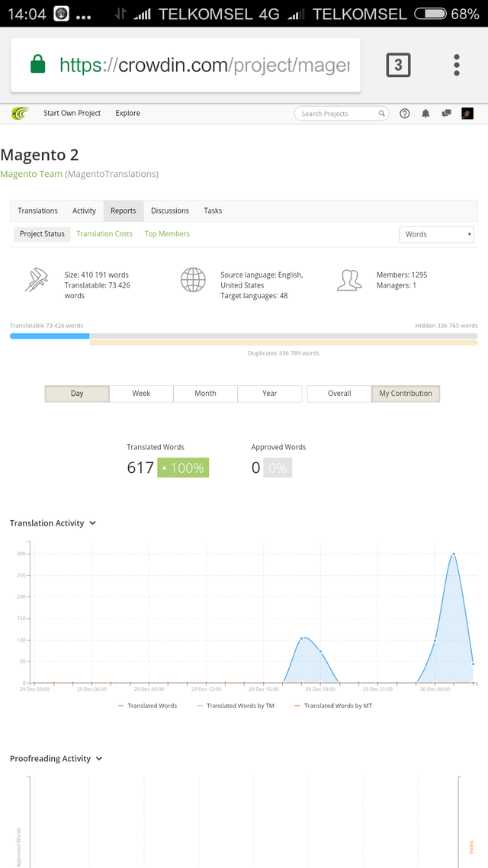
Task: Select the Project Status sub-tab
Action: pyautogui.click(x=42, y=233)
